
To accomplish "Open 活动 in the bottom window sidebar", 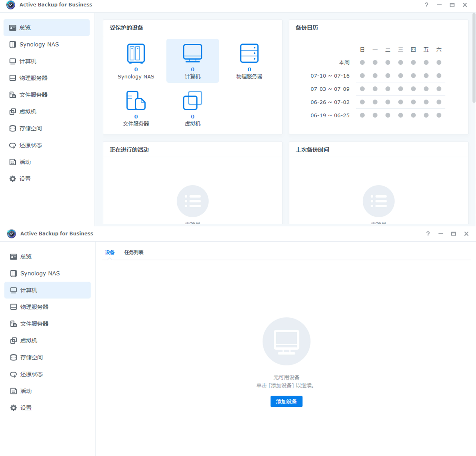I will [x=26, y=391].
